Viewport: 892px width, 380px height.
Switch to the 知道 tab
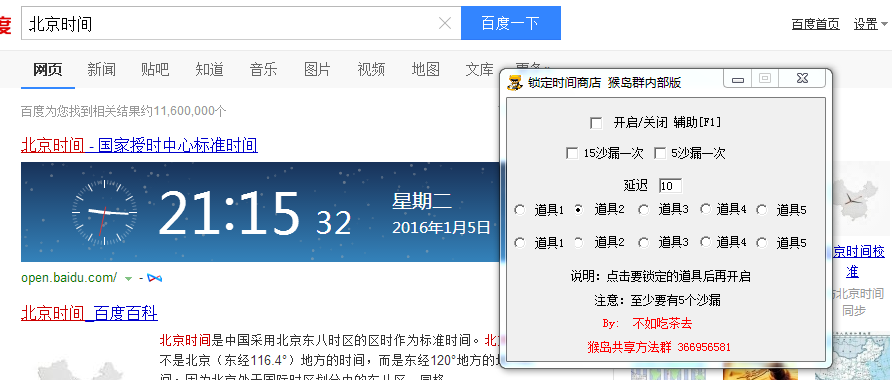pos(209,69)
